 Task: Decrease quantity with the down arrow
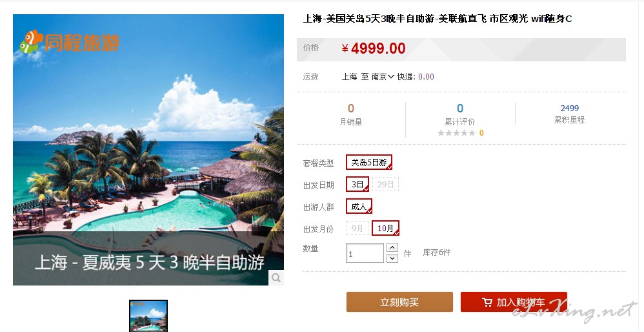tap(392, 258)
